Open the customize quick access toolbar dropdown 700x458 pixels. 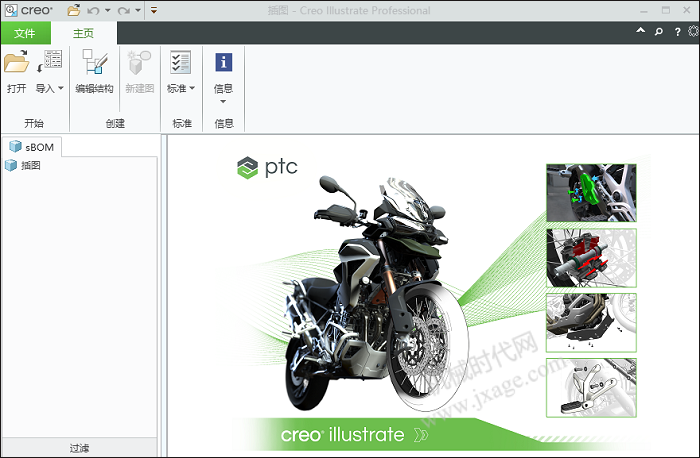tap(154, 10)
